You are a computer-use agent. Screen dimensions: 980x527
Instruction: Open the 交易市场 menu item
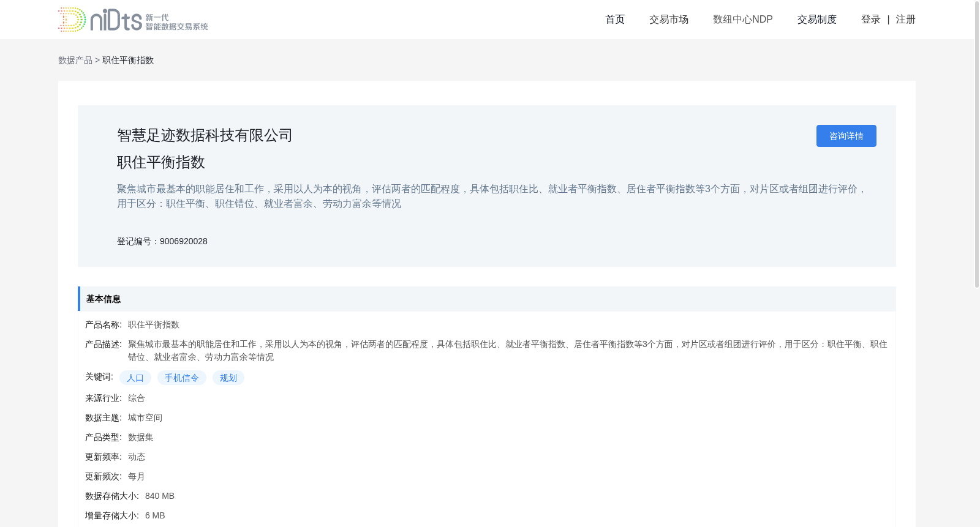coord(669,20)
